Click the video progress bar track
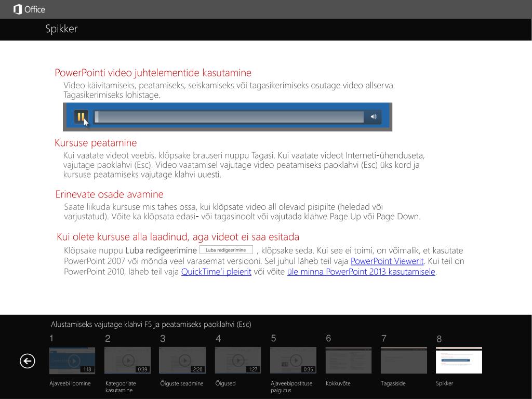This screenshot has height=399, width=532. coord(229,117)
